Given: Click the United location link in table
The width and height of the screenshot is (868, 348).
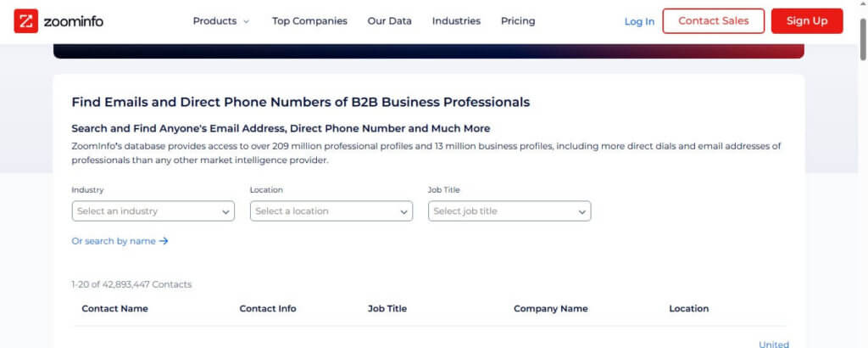Looking at the screenshot, I should (x=773, y=344).
